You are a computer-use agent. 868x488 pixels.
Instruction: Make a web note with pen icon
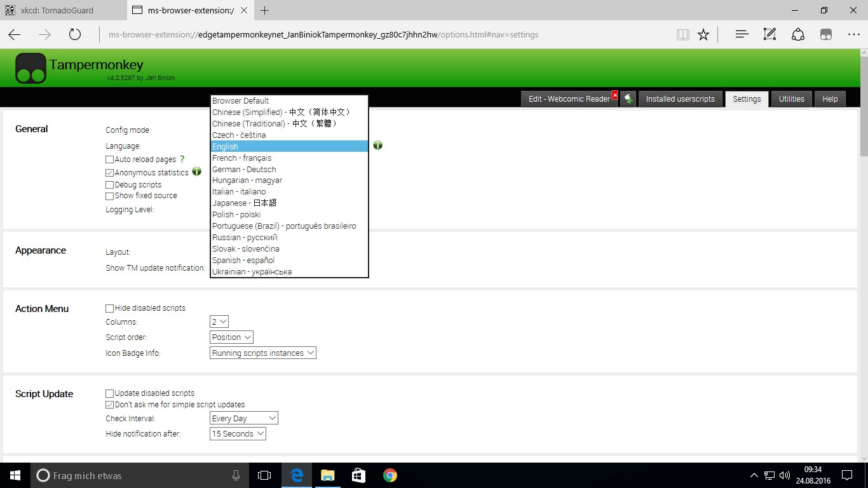coord(770,34)
